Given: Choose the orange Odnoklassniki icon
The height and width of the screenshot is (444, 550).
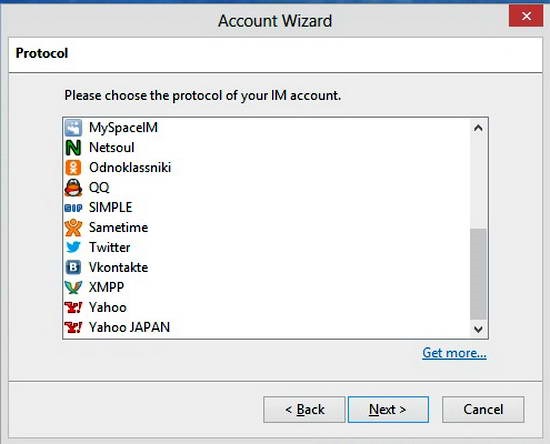Looking at the screenshot, I should (x=73, y=168).
